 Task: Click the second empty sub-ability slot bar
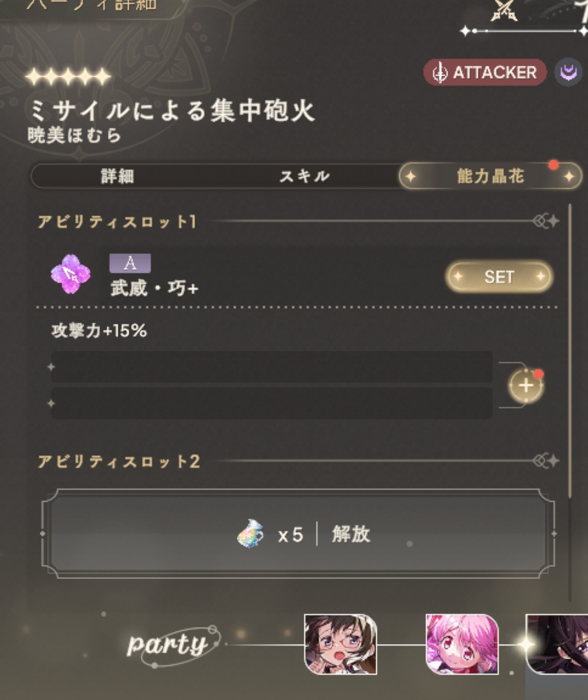(271, 403)
